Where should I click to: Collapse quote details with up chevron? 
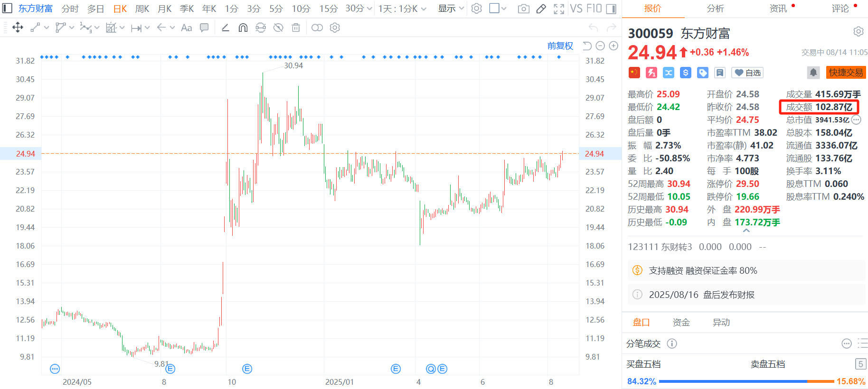point(746,231)
